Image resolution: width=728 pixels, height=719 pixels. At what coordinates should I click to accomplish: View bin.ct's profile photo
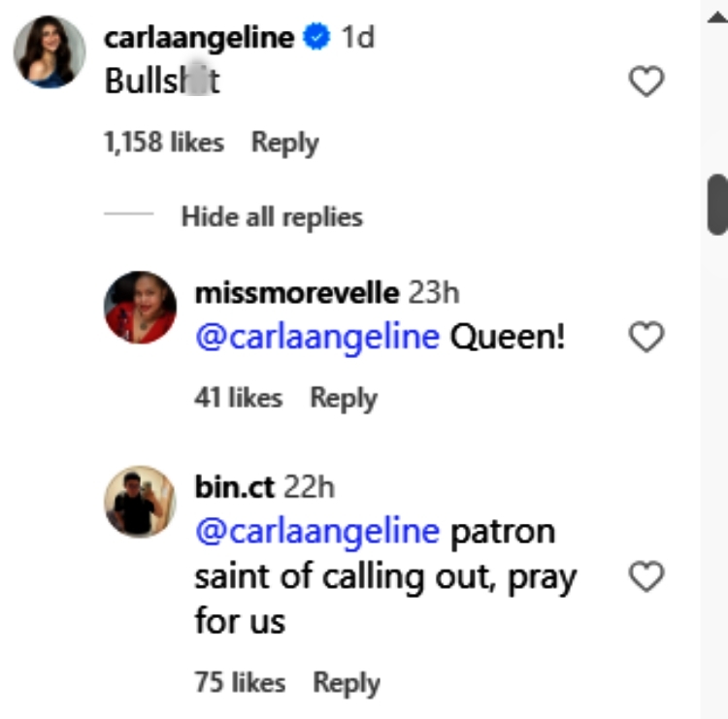tap(141, 502)
